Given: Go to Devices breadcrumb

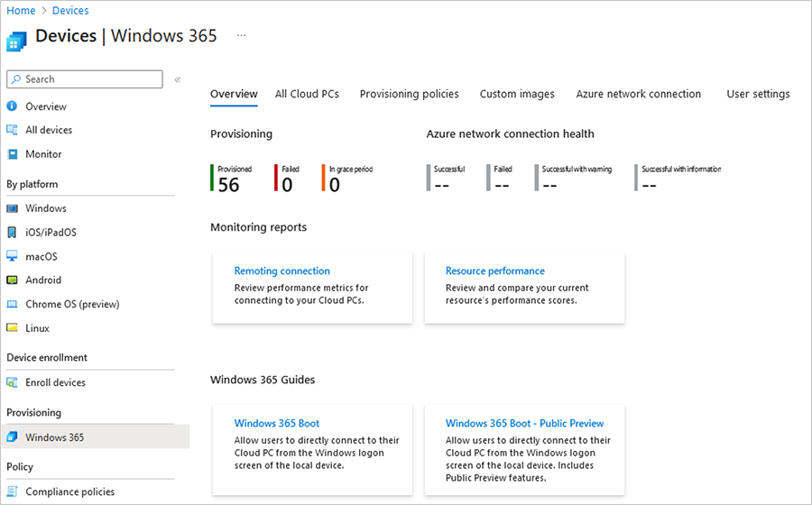Looking at the screenshot, I should [70, 10].
